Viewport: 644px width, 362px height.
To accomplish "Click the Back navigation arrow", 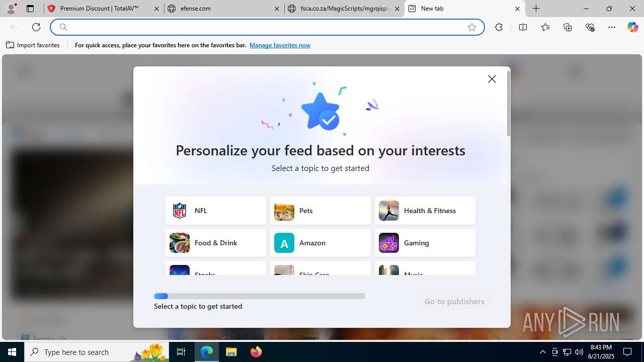I will click(x=14, y=27).
